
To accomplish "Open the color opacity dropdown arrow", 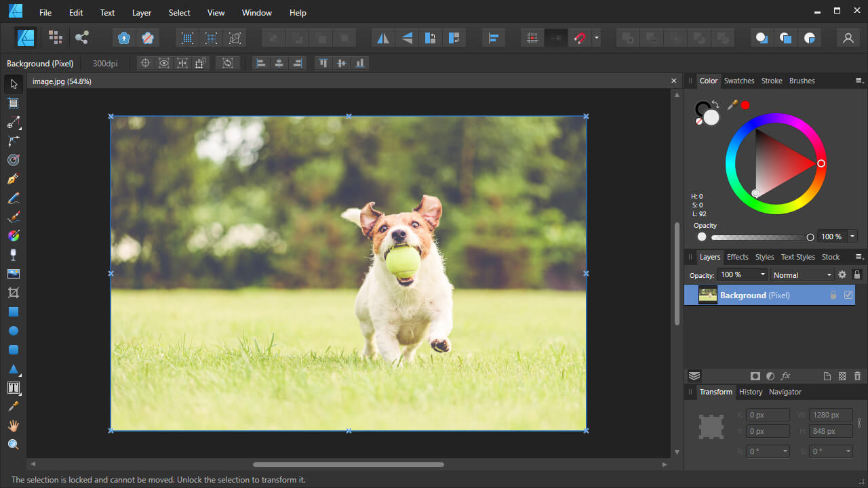I will coord(852,237).
